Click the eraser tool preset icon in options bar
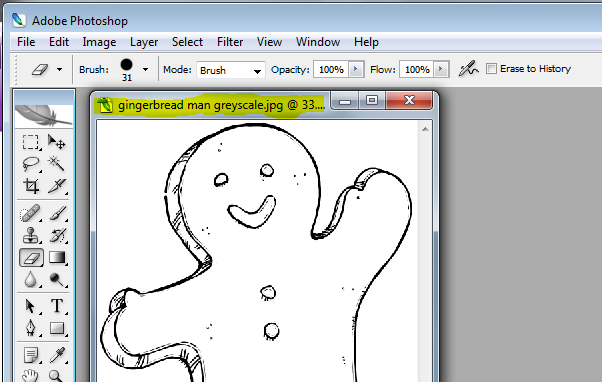 40,69
